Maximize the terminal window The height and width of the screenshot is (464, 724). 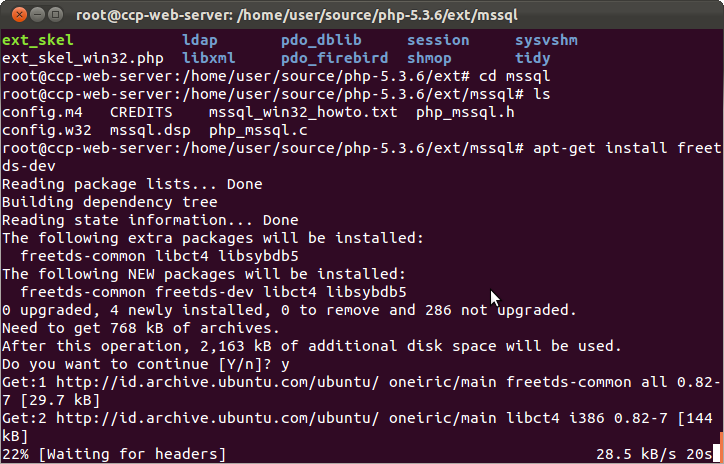(53, 14)
